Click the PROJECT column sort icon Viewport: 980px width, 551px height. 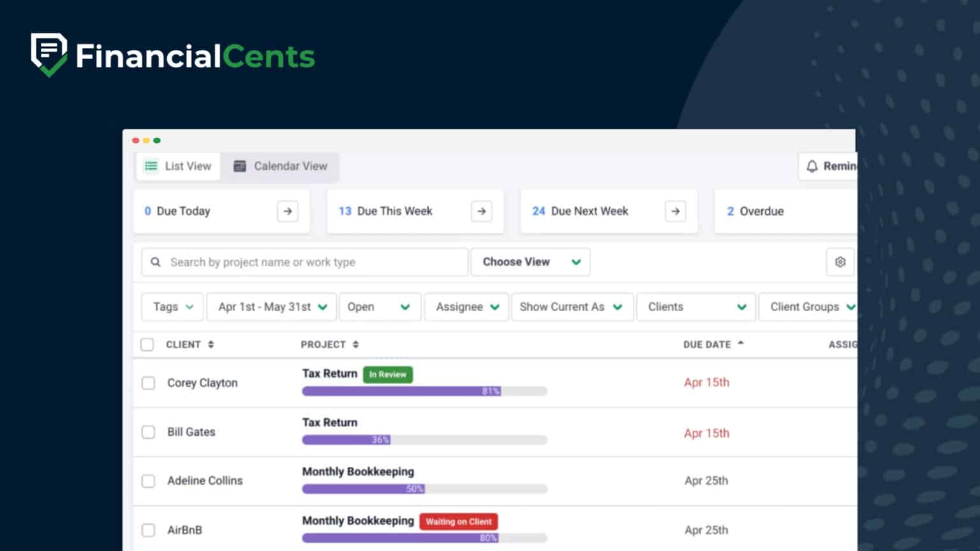point(355,344)
